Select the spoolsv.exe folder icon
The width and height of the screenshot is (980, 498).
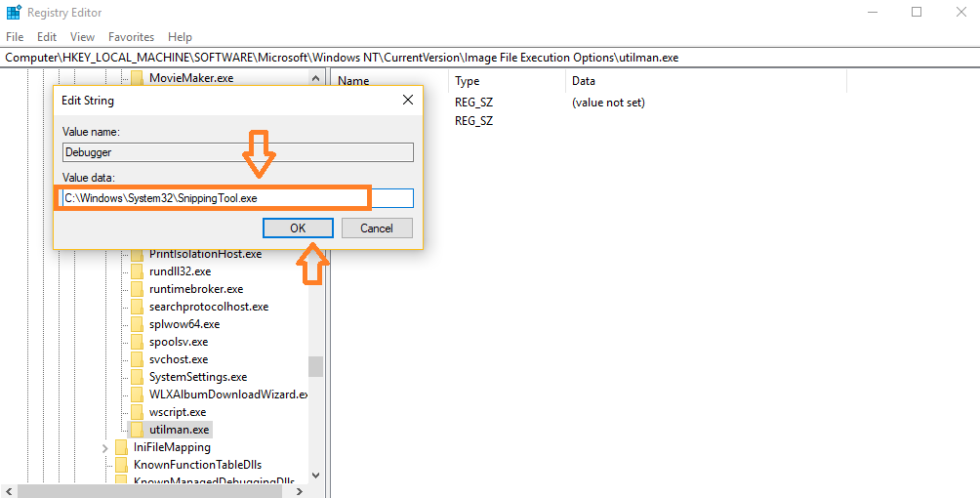[x=138, y=342]
